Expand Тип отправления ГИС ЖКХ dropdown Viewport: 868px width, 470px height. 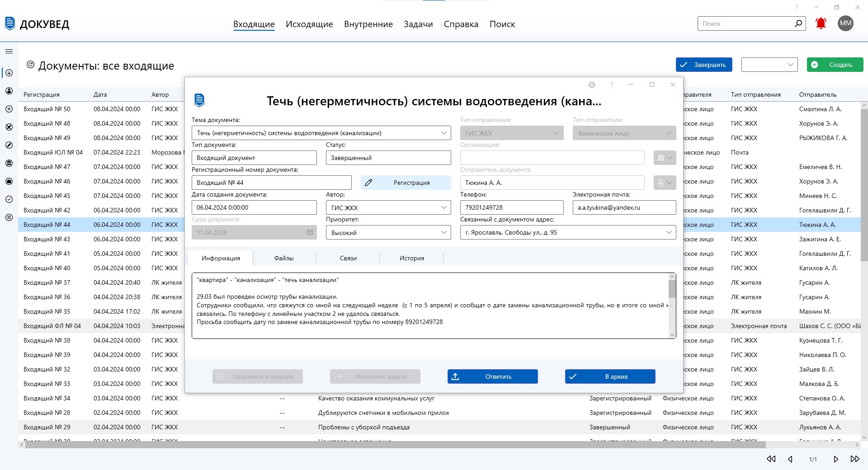pos(557,133)
